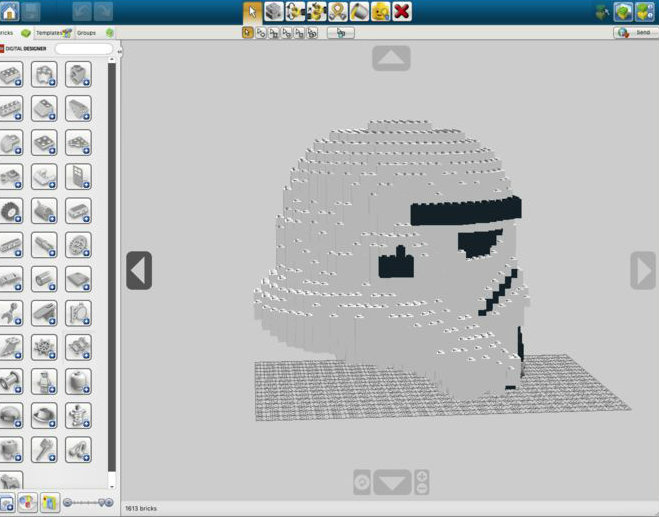Viewport: 659px width, 517px height.
Task: Switch to Building guide mode icon
Action: 645,11
